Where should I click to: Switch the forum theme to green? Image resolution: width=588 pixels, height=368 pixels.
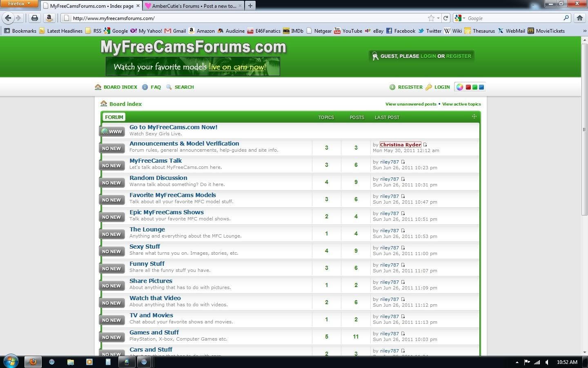[x=475, y=87]
